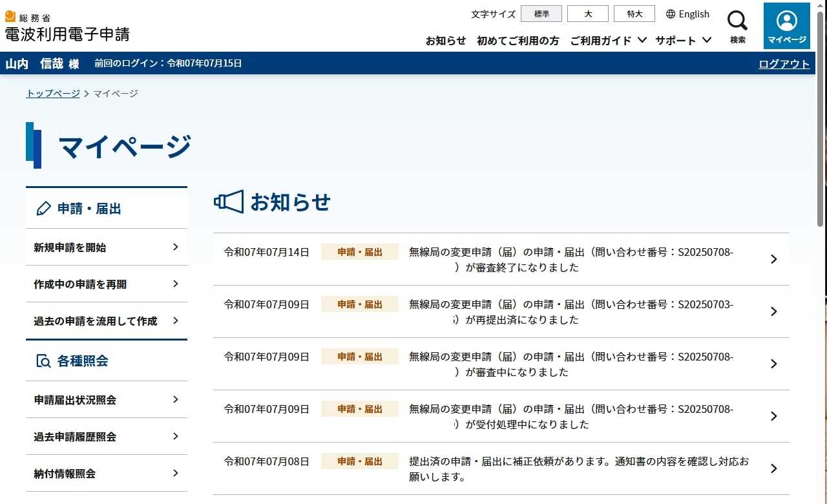Click the page vertical scrollbar
This screenshot has height=504, width=827.
[x=821, y=129]
